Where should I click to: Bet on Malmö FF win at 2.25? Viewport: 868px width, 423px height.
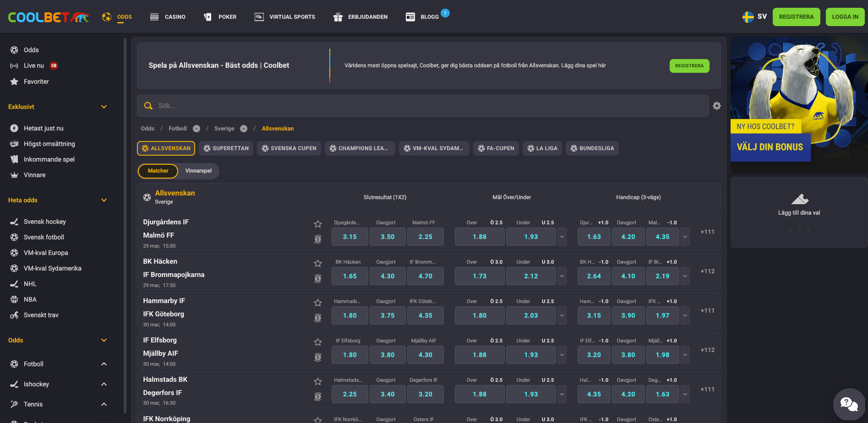tap(426, 237)
